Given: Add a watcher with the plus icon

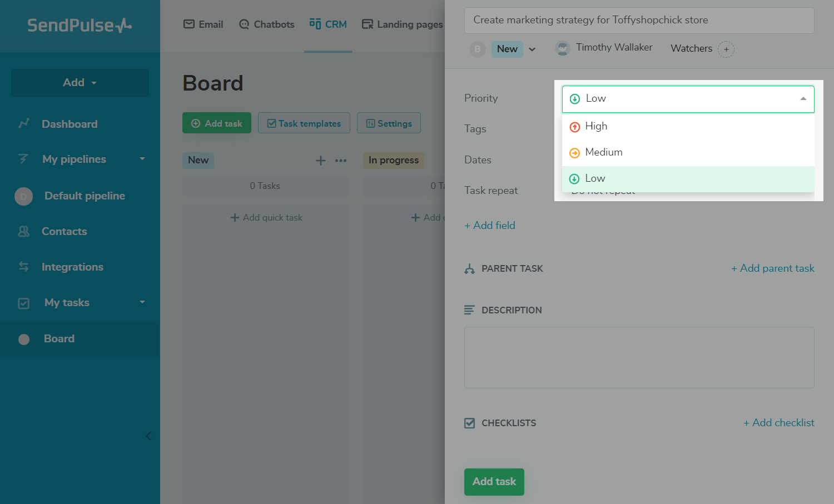Looking at the screenshot, I should point(726,49).
